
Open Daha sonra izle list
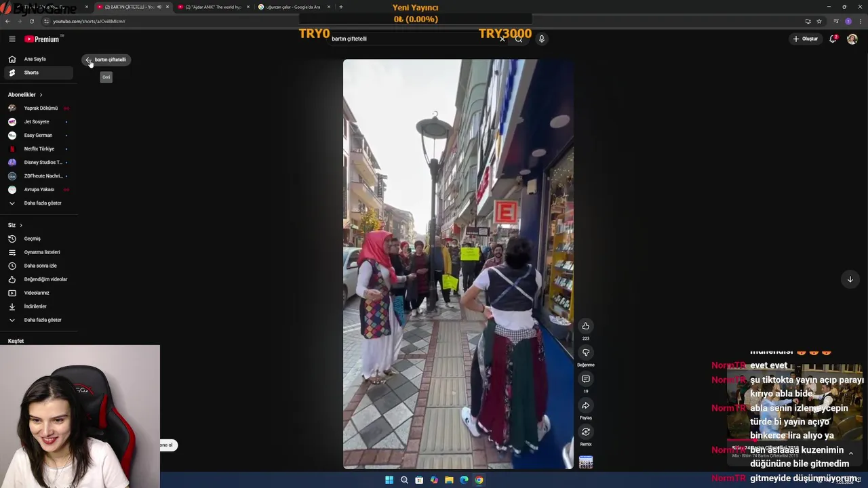pyautogui.click(x=38, y=266)
